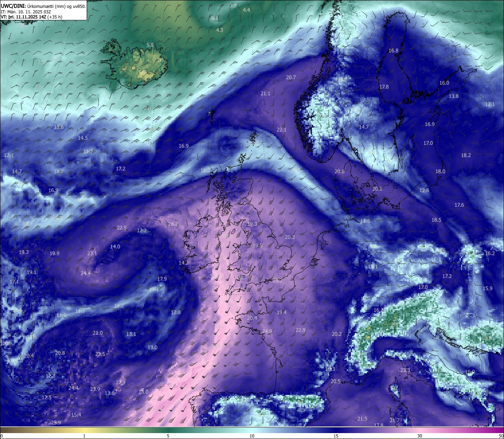Screen dimensions: 504x439
Task: Click the 19.9 value on the map
Action: click(x=54, y=253)
